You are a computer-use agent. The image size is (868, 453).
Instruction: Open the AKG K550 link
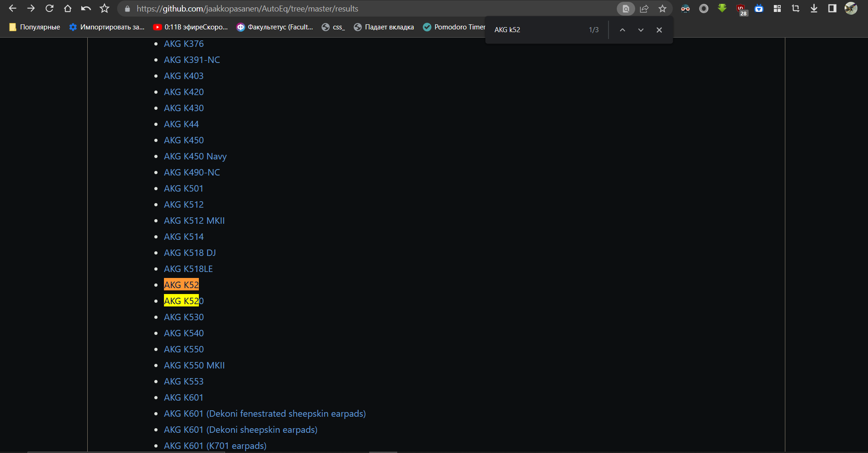(184, 349)
